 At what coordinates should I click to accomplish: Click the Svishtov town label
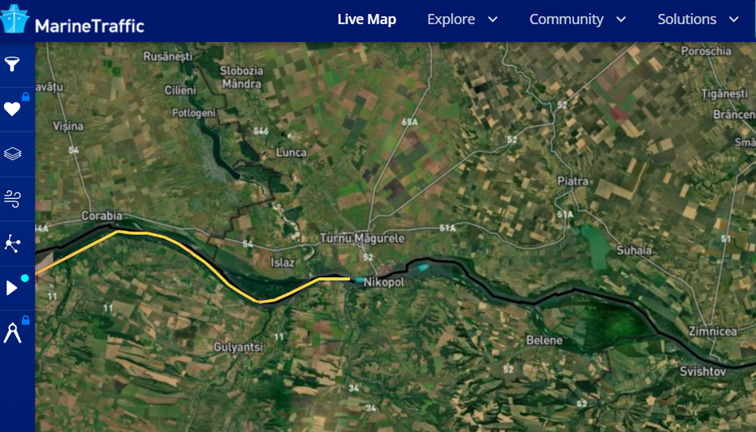click(x=702, y=371)
